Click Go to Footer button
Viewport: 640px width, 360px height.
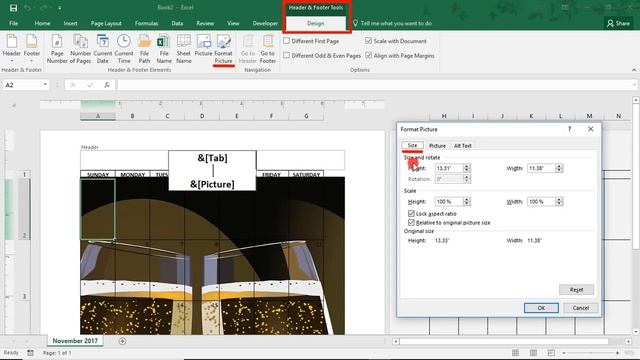click(268, 49)
